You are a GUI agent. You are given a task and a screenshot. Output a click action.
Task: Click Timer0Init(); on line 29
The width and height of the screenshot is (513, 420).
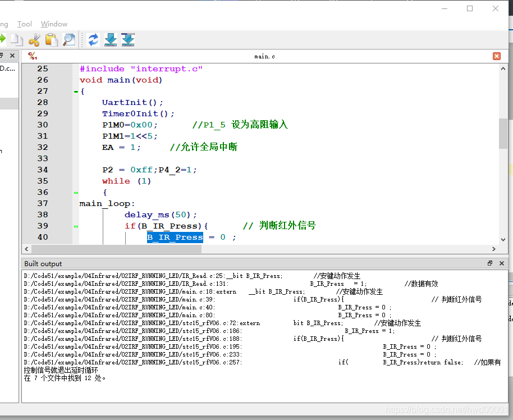pos(138,113)
